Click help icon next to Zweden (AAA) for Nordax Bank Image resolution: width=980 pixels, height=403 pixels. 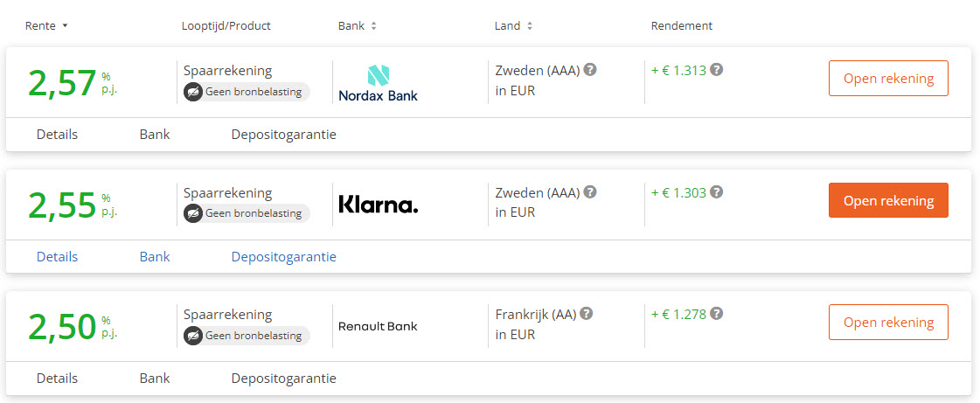[x=590, y=69]
